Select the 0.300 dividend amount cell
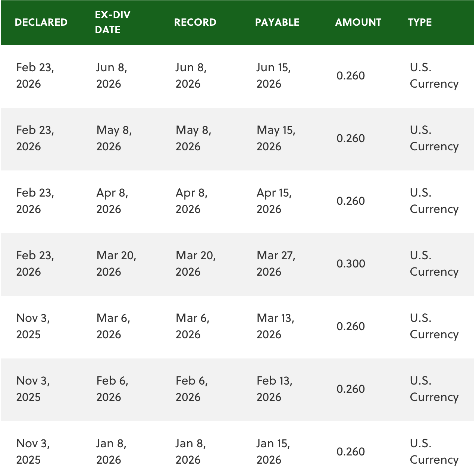Image resolution: width=476 pixels, height=470 pixels. coord(351,264)
